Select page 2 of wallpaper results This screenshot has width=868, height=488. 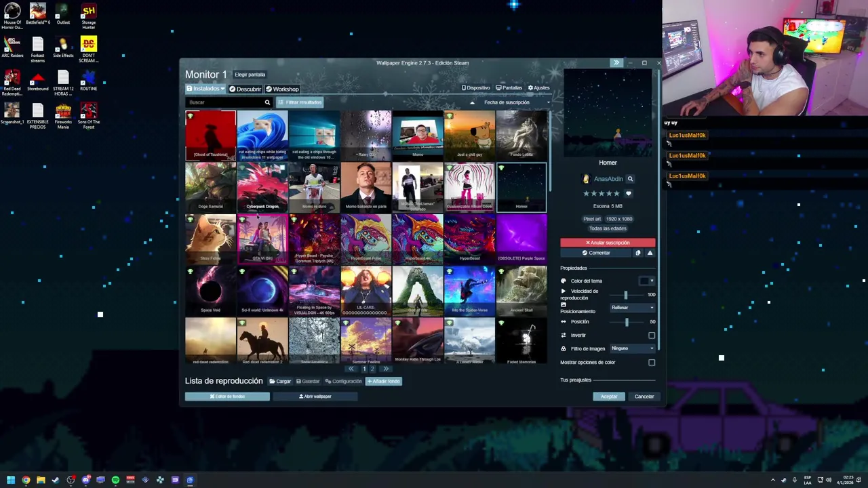[372, 369]
